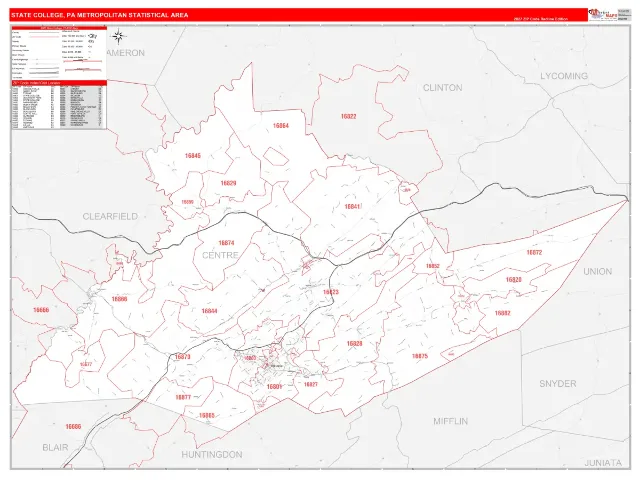Select ZIP code label 16872

pyautogui.click(x=534, y=253)
